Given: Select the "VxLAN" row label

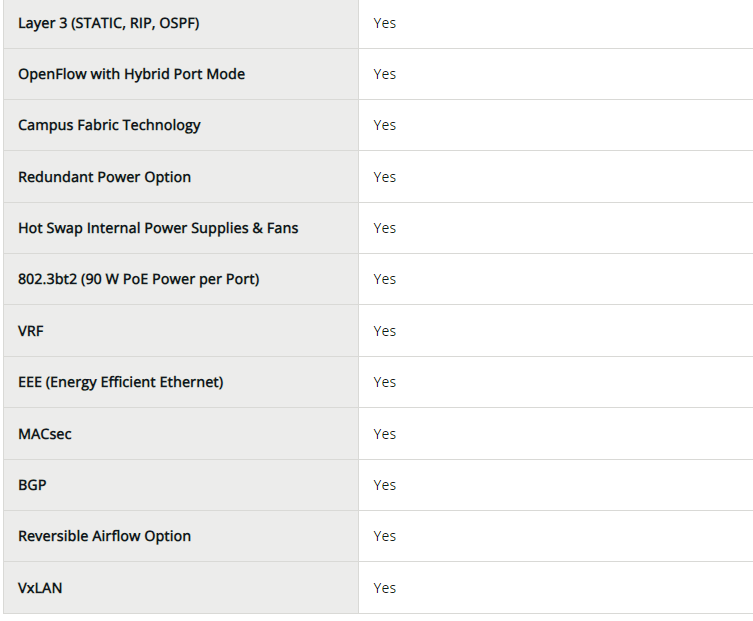Looking at the screenshot, I should [40, 588].
